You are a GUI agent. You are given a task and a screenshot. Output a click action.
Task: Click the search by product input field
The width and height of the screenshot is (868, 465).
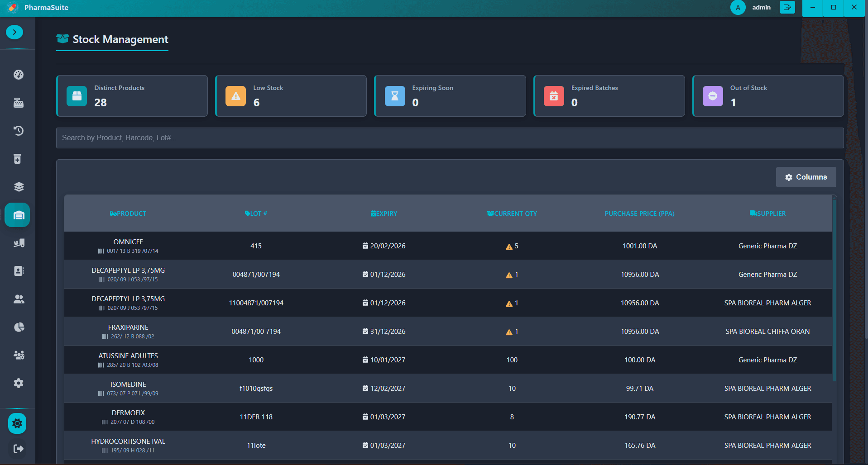pos(449,138)
